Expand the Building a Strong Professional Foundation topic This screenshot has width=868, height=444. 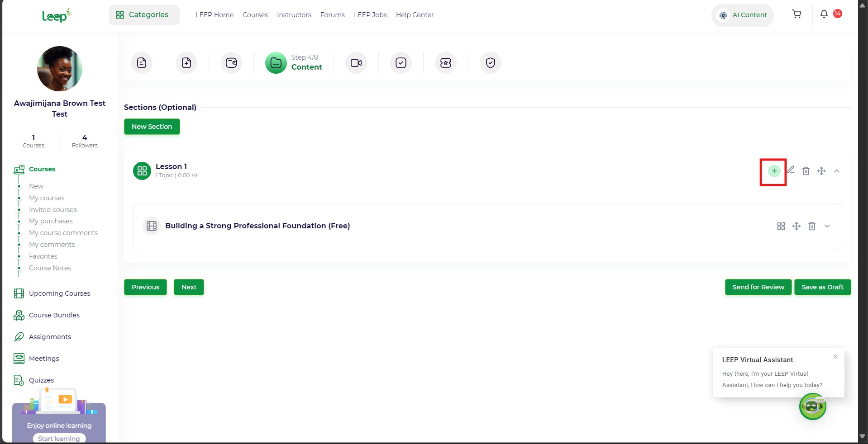point(827,226)
